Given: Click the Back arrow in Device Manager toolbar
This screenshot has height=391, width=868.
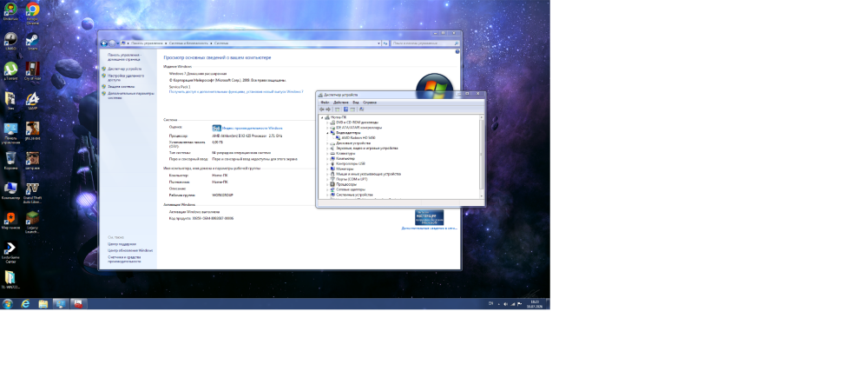Looking at the screenshot, I should (x=322, y=109).
